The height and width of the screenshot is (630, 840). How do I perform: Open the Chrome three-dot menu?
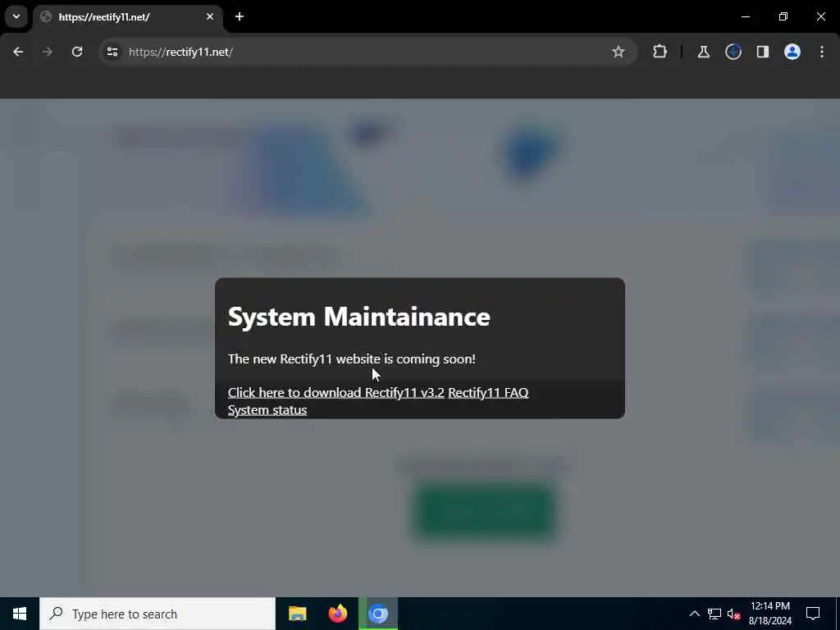coord(822,52)
